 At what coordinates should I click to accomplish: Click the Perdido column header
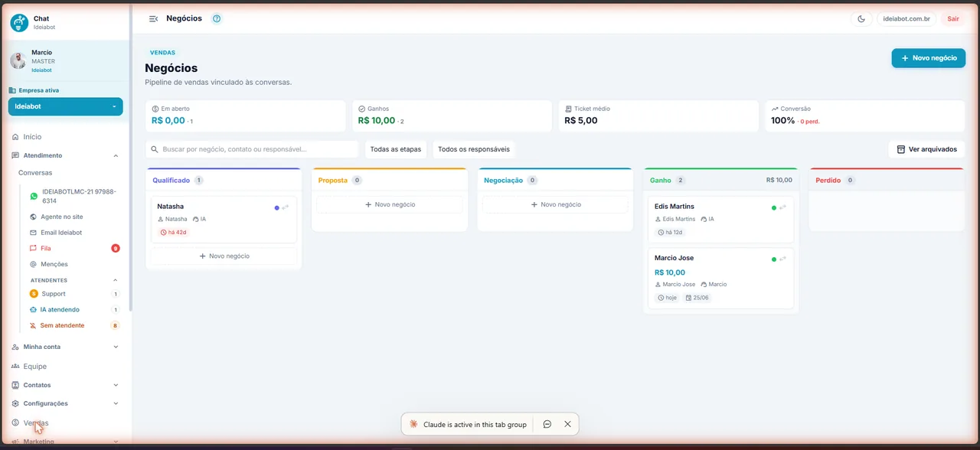point(887,181)
